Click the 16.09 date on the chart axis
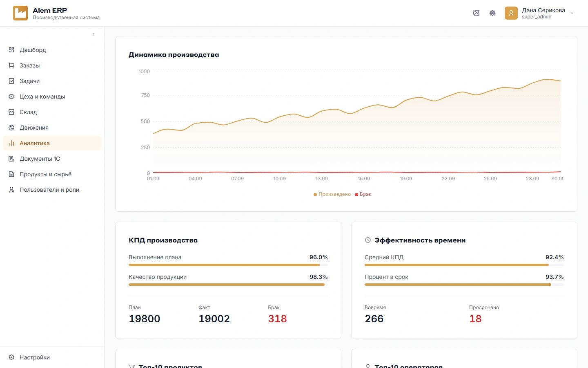The width and height of the screenshot is (588, 368). 364,179
